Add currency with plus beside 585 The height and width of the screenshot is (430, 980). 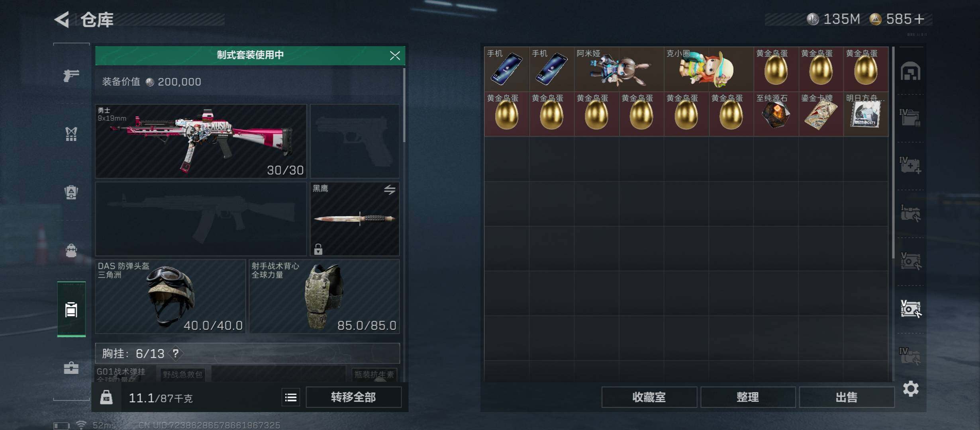tap(919, 19)
